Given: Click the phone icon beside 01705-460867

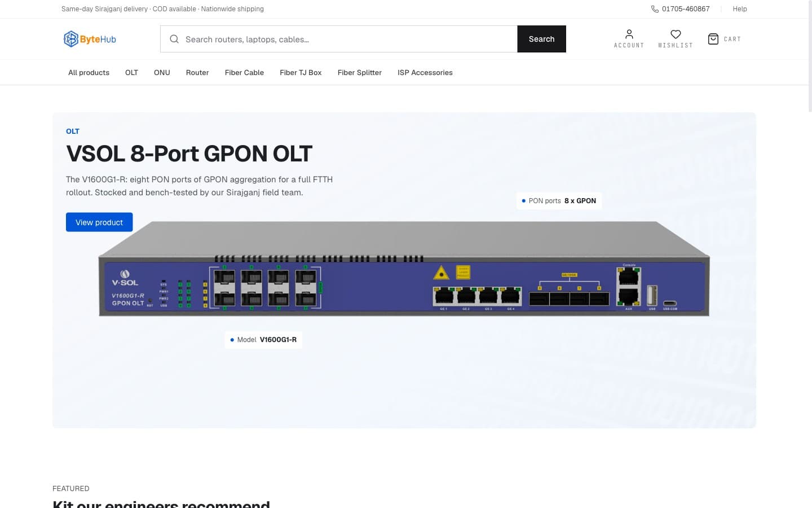Looking at the screenshot, I should (x=655, y=9).
